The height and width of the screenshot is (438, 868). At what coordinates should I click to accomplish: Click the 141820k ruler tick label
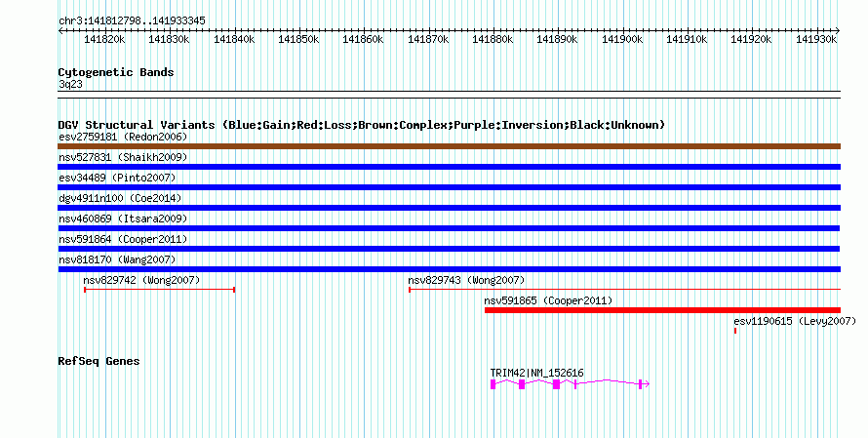(104, 39)
